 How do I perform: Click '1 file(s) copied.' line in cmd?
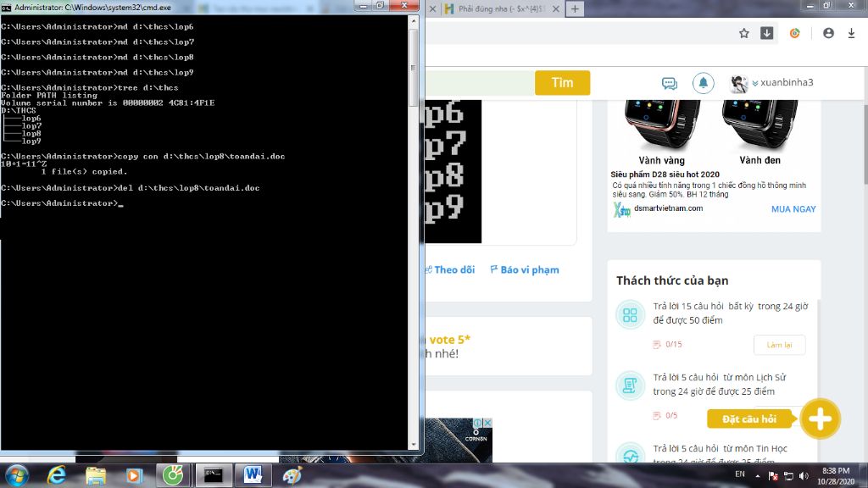(x=84, y=171)
